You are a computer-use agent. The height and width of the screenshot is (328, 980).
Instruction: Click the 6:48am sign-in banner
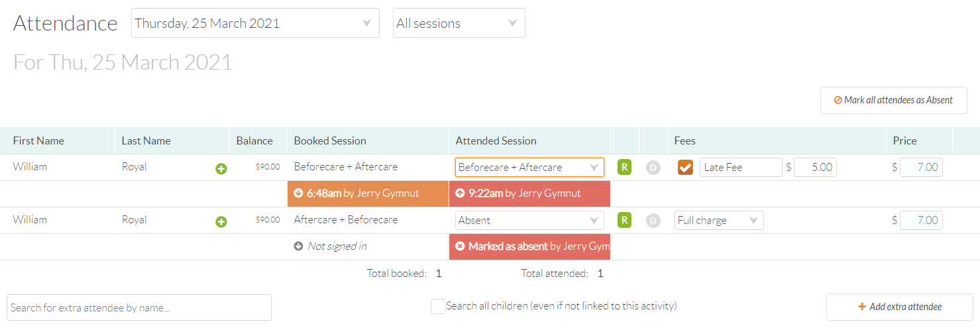[368, 193]
